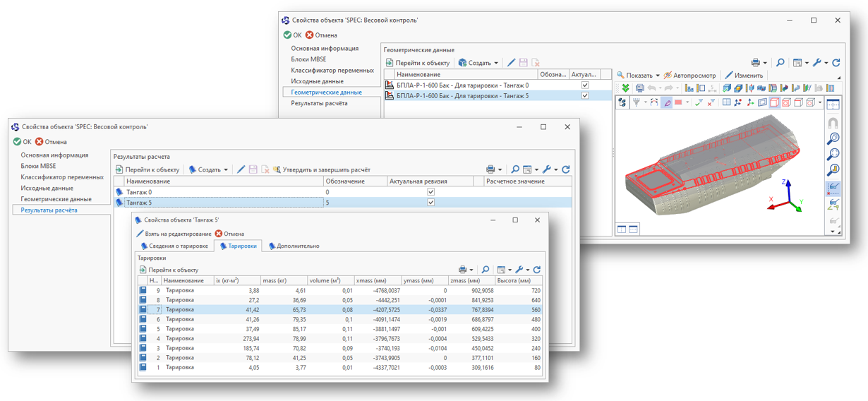Click pencil edit icon in Результаты расчета toolbar
The image size is (868, 401).
click(241, 169)
